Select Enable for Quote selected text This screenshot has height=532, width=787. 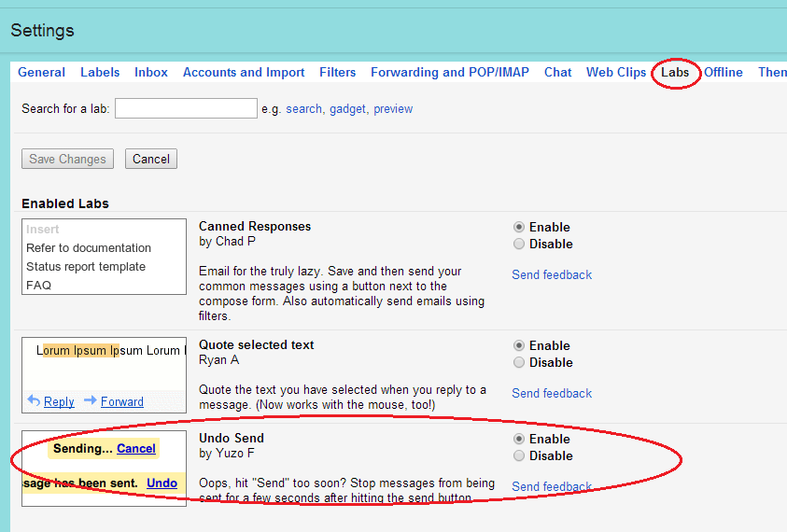pyautogui.click(x=519, y=345)
